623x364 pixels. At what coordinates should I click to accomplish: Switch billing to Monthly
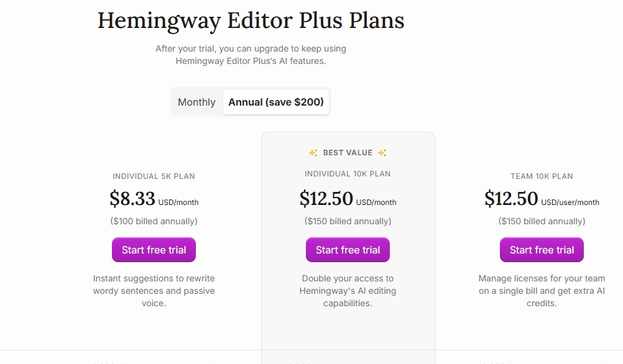pyautogui.click(x=196, y=102)
